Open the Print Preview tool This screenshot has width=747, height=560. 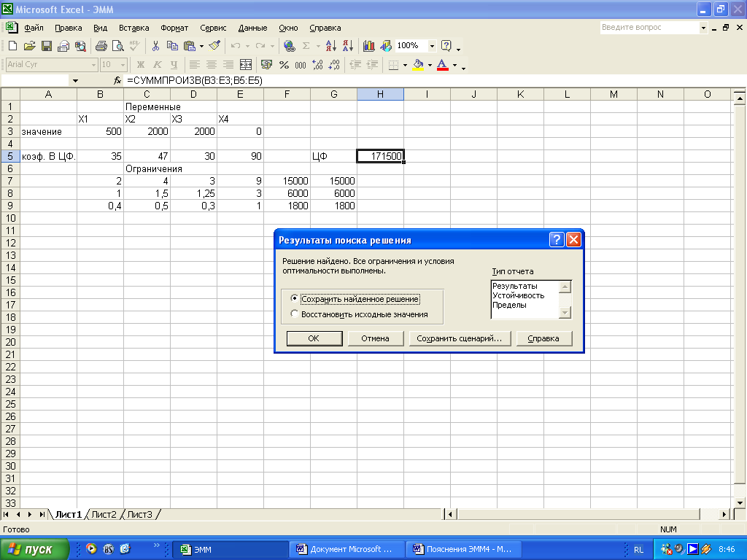coord(117,46)
